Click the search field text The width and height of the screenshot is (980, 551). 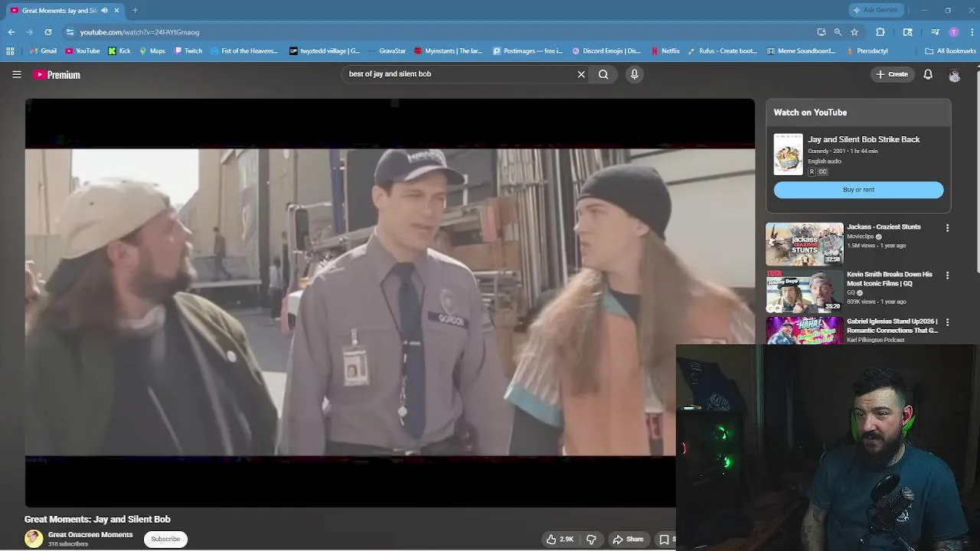coord(390,74)
